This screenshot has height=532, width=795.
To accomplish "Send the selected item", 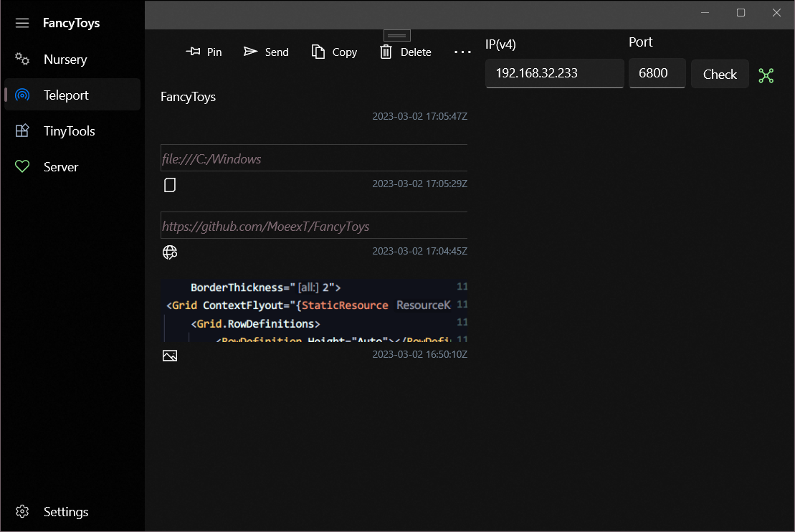I will [266, 52].
